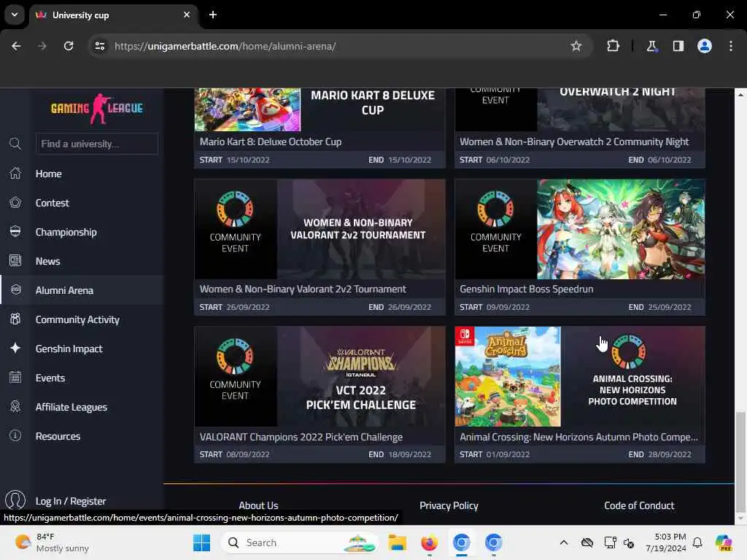Screen dimensions: 747x560
Task: Select Alumni Arena menu item
Action: pyautogui.click(x=64, y=290)
